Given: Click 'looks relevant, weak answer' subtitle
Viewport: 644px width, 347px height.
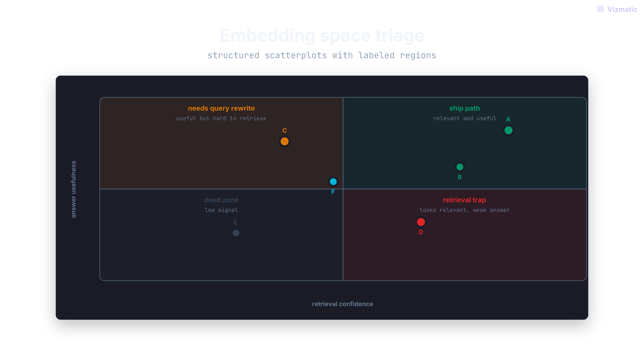Looking at the screenshot, I should coord(464,210).
